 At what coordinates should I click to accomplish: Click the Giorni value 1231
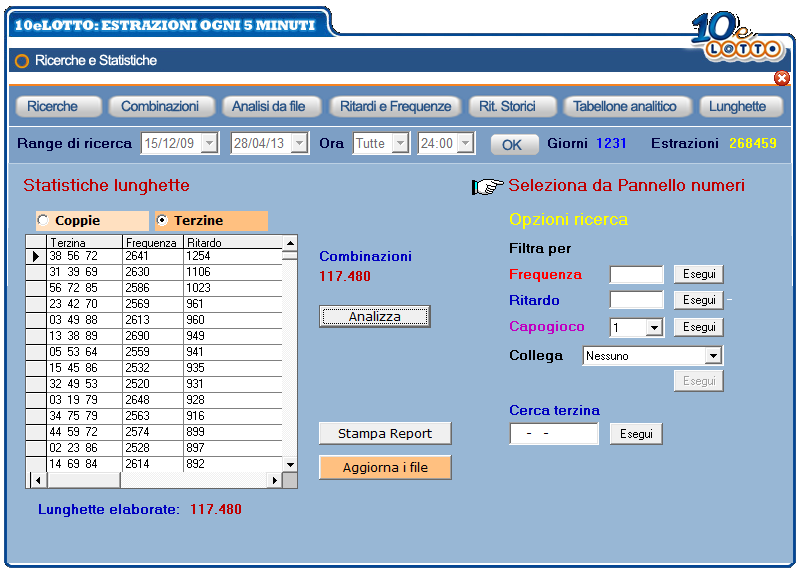tap(611, 143)
